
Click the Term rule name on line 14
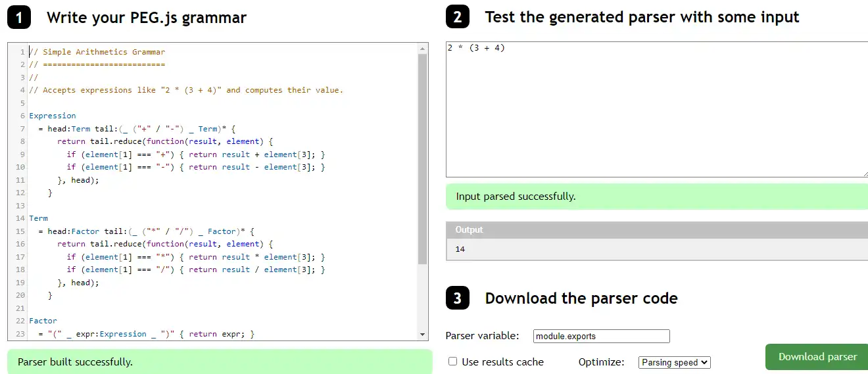38,218
